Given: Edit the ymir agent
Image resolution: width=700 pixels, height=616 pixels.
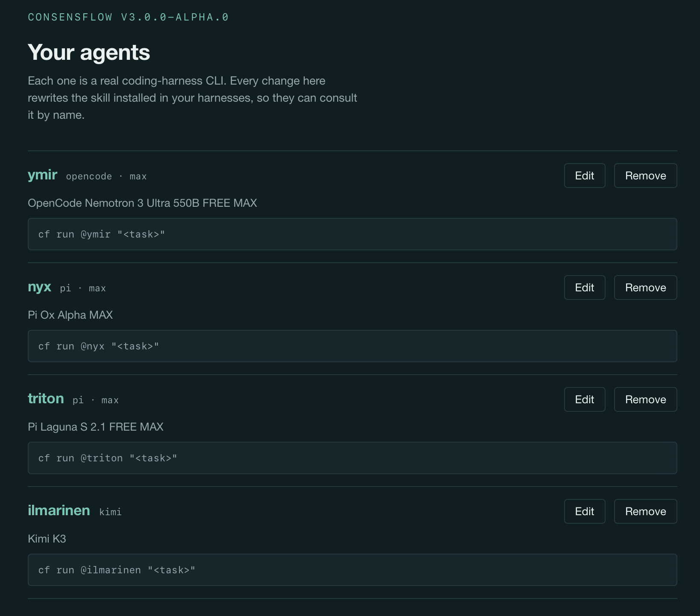Looking at the screenshot, I should tap(585, 176).
